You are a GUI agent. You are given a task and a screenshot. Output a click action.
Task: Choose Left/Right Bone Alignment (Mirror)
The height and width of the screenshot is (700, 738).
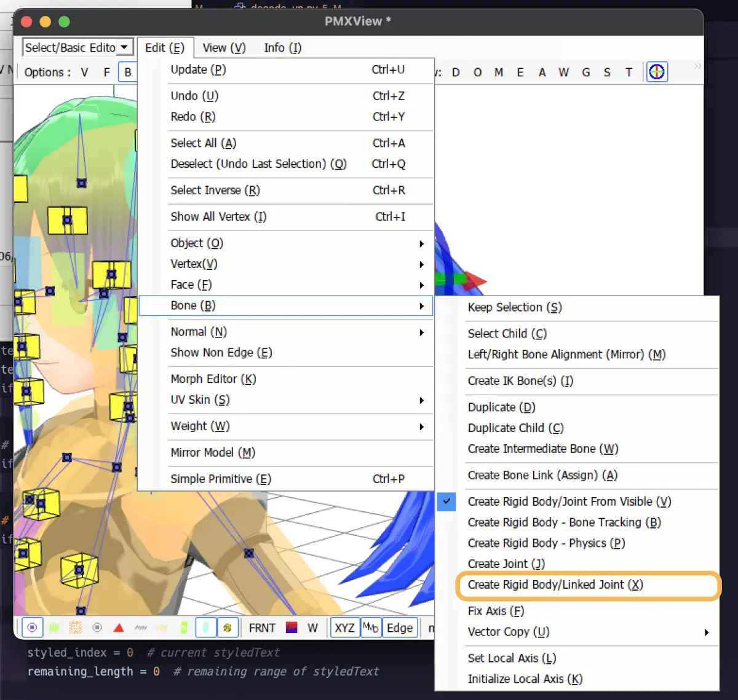[577, 355]
